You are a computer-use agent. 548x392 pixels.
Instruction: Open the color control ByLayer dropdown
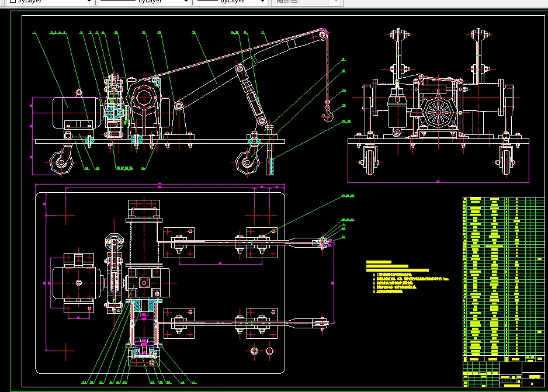pyautogui.click(x=50, y=2)
